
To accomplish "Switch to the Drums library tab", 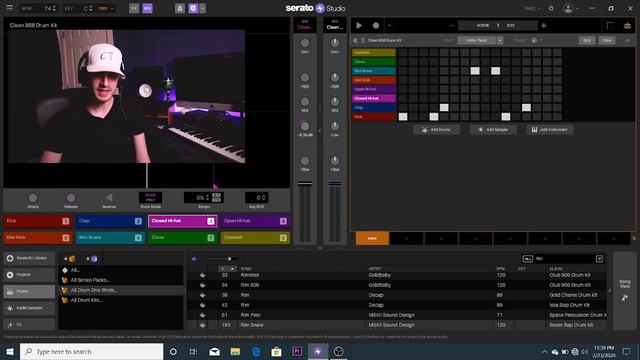I will [x=29, y=291].
